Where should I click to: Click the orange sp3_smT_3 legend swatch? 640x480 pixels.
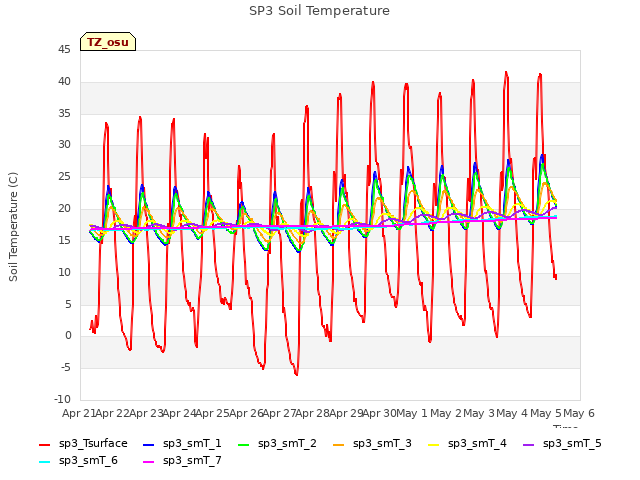pos(339,444)
